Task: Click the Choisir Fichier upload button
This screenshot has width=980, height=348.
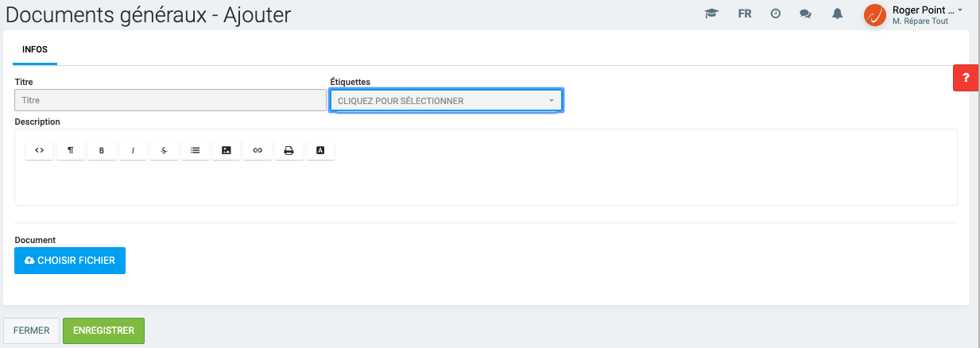Action: (x=70, y=261)
